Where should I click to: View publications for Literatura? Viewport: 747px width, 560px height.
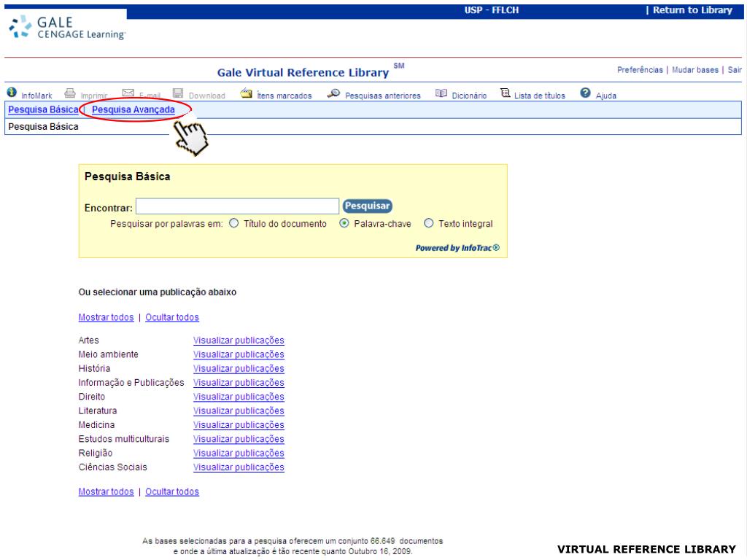[239, 411]
